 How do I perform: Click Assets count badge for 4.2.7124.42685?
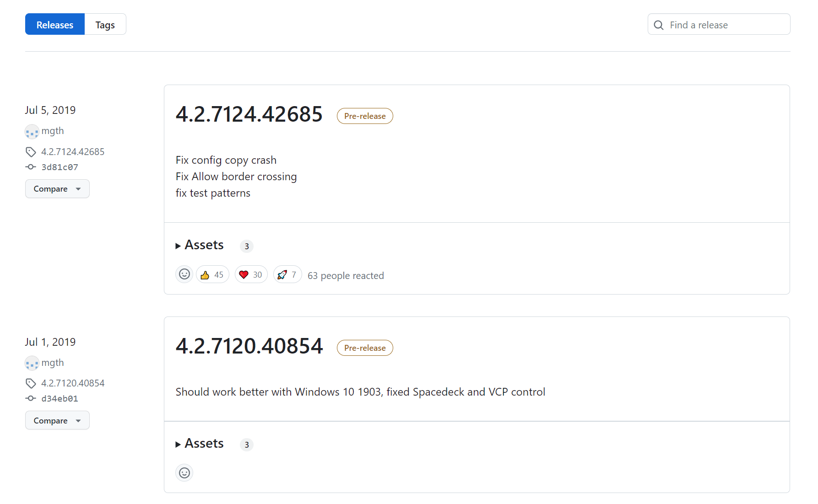click(x=247, y=246)
